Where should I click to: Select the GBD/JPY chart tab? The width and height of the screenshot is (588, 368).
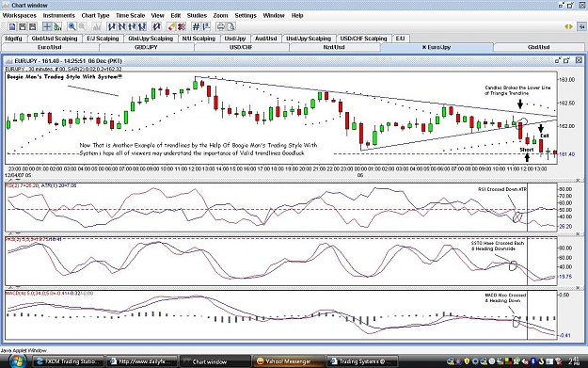pos(146,47)
